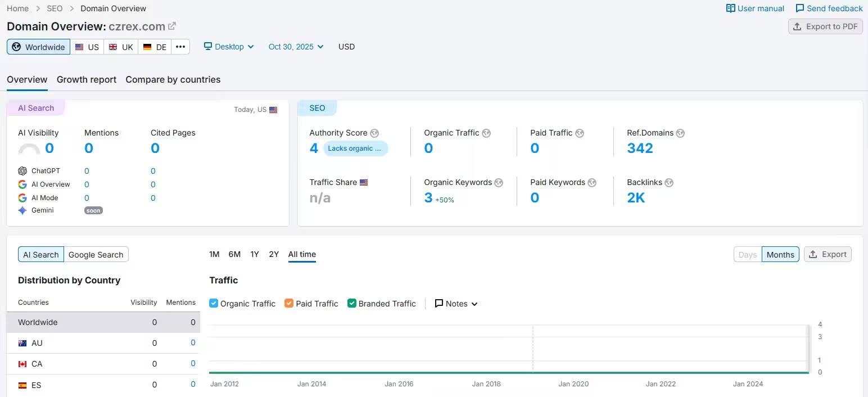Go to SEO breadcrumb
The width and height of the screenshot is (868, 397).
click(55, 8)
